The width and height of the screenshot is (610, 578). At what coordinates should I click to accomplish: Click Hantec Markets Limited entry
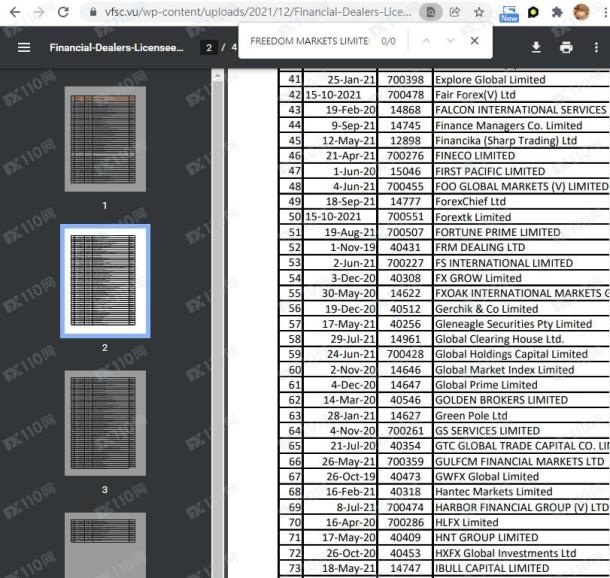(493, 491)
